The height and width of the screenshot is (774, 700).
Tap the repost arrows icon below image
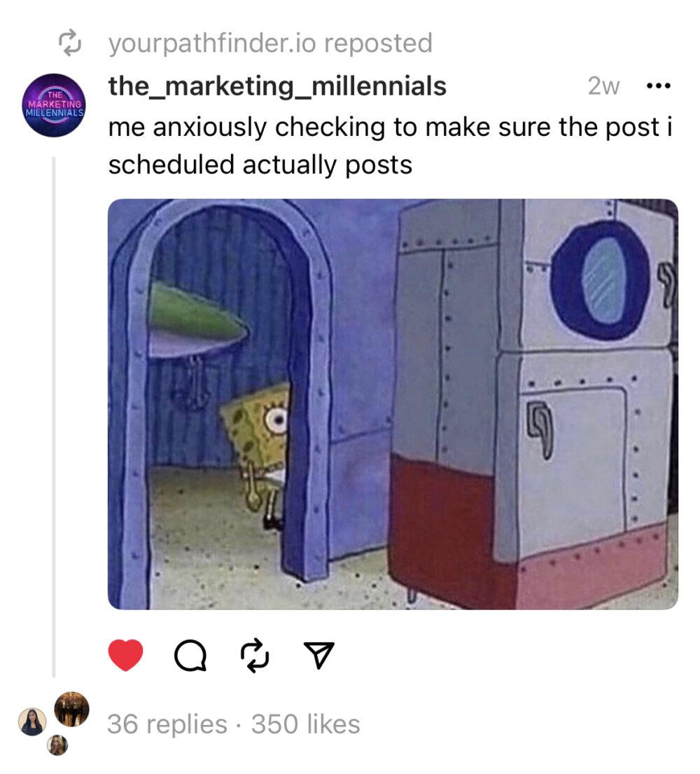(255, 656)
